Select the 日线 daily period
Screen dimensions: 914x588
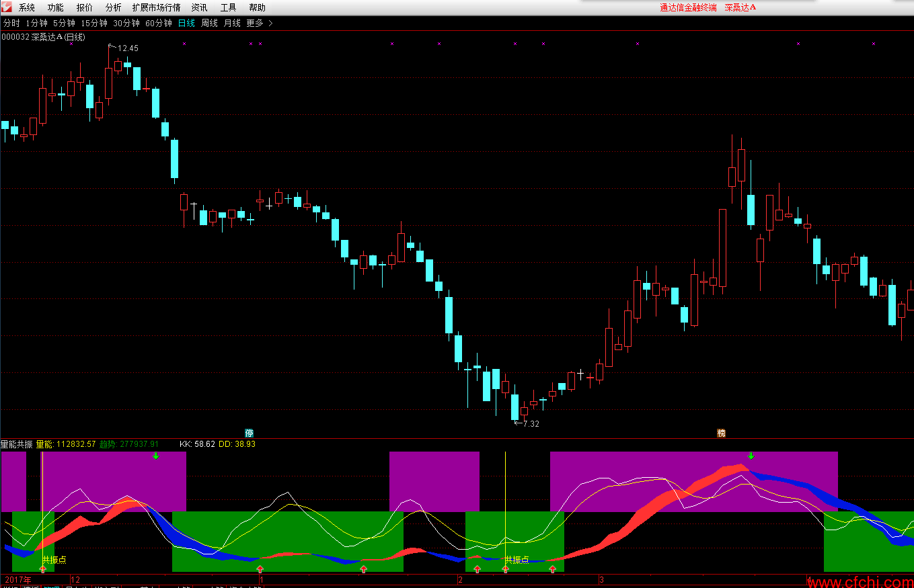(186, 23)
